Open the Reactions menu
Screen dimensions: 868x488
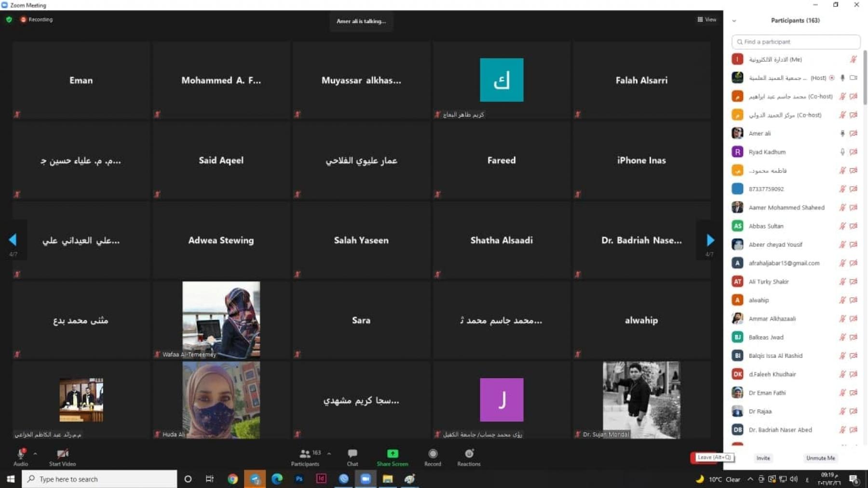point(469,454)
